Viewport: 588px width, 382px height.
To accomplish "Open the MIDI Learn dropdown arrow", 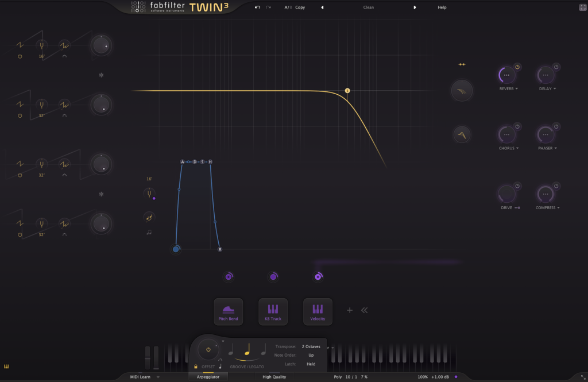I will point(158,377).
